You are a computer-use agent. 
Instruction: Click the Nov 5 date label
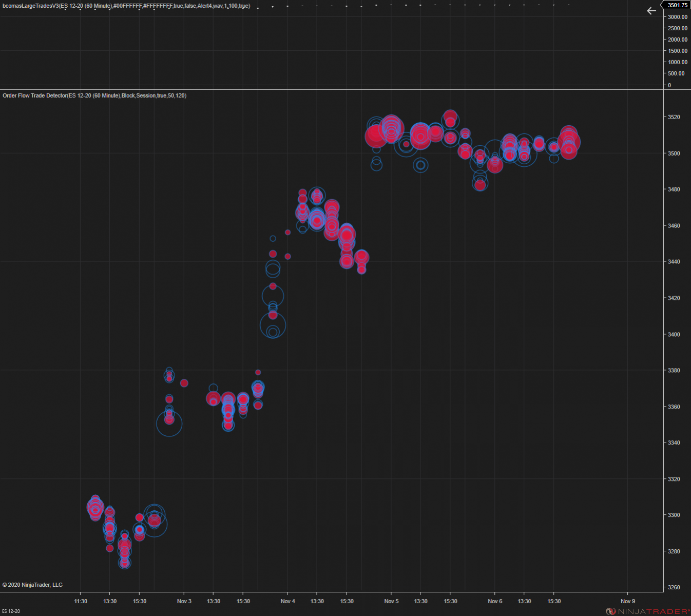391,601
